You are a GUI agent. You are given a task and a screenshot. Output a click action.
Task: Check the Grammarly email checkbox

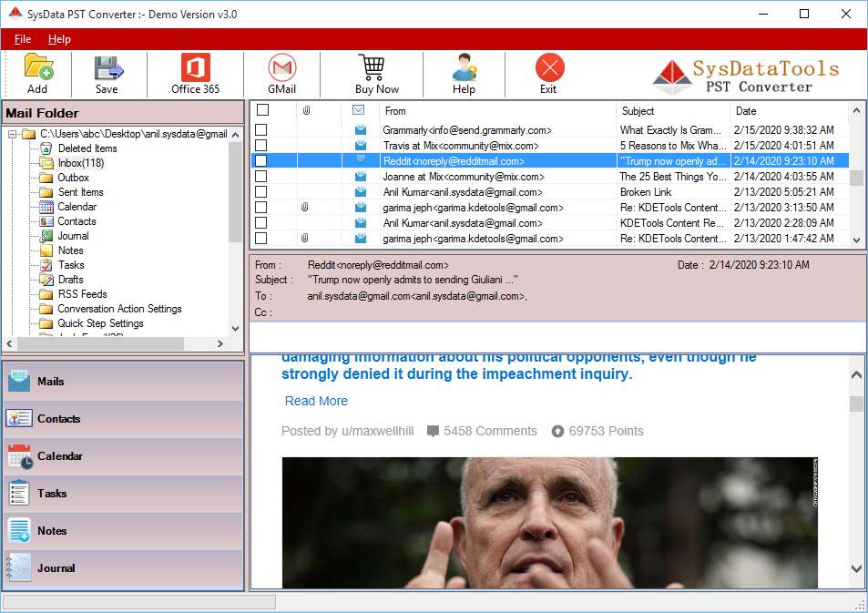260,130
